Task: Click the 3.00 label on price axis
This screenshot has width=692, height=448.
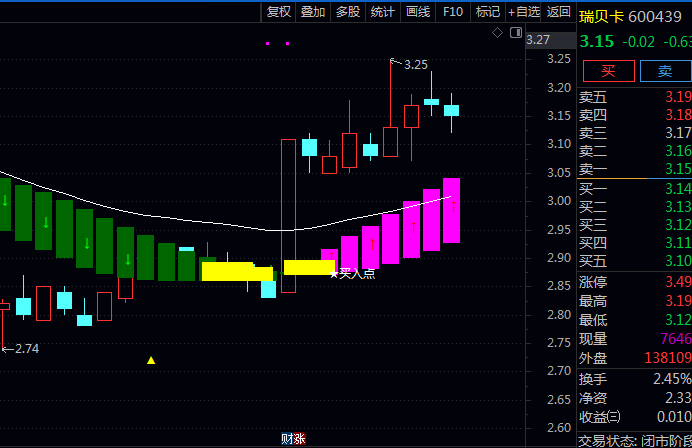Action: [559, 201]
